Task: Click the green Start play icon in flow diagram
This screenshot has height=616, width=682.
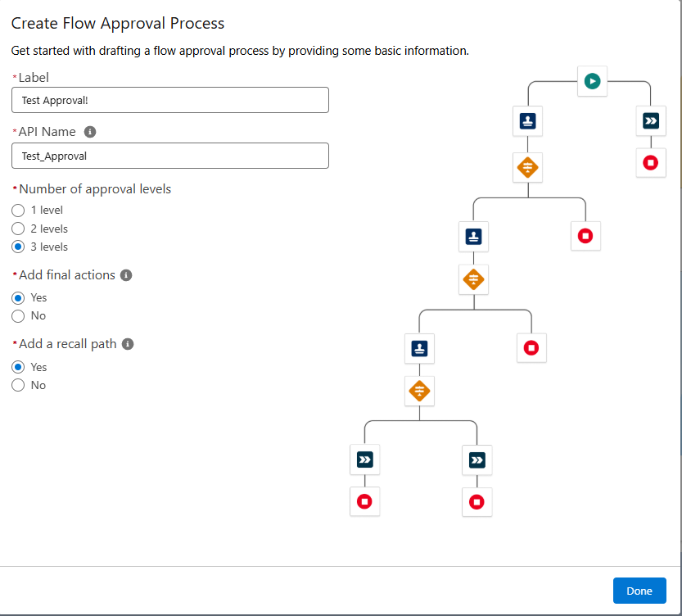Action: pyautogui.click(x=592, y=81)
